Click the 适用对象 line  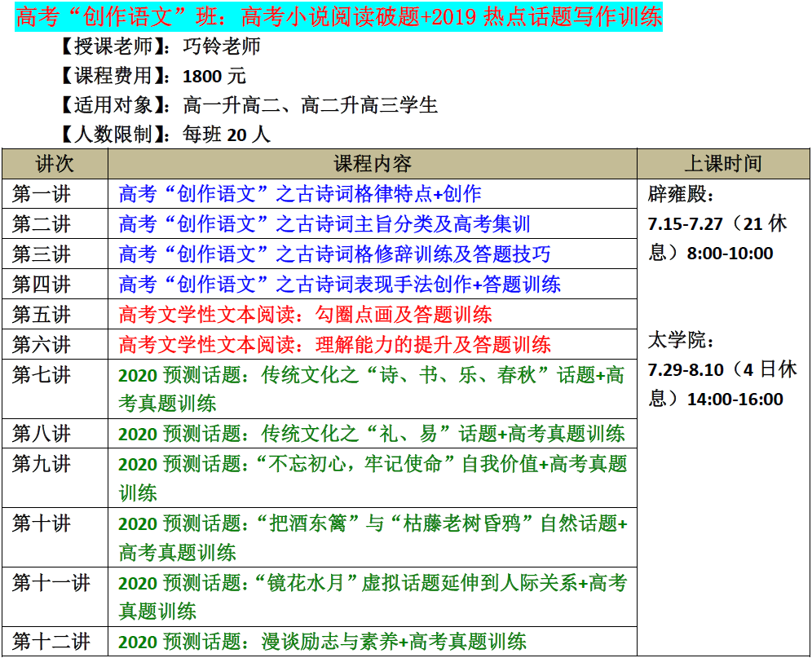point(249,105)
